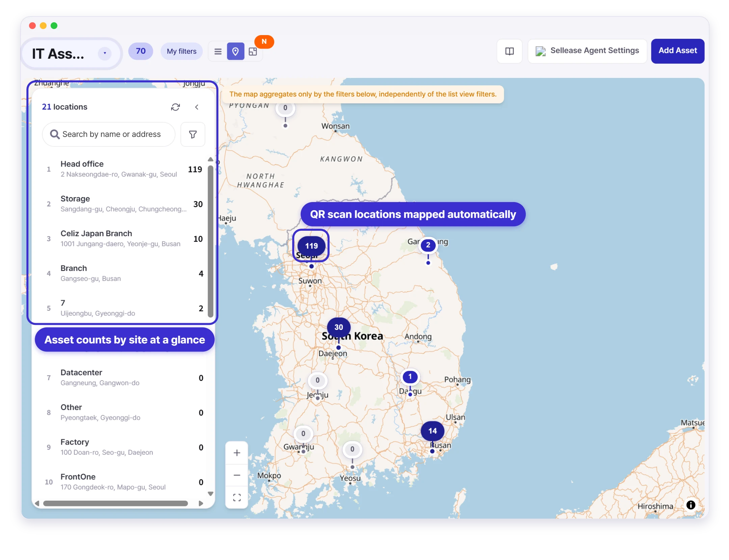Refresh the locations list
Viewport: 729px width, 560px height.
click(175, 107)
